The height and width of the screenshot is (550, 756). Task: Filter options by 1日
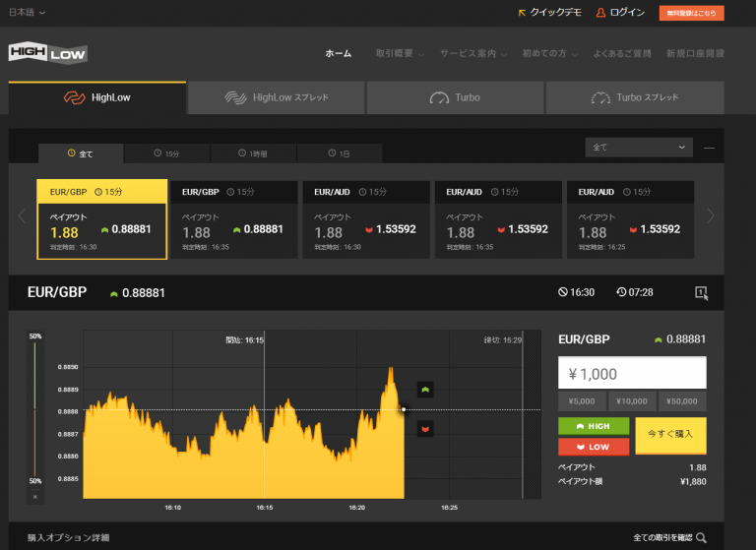[339, 153]
